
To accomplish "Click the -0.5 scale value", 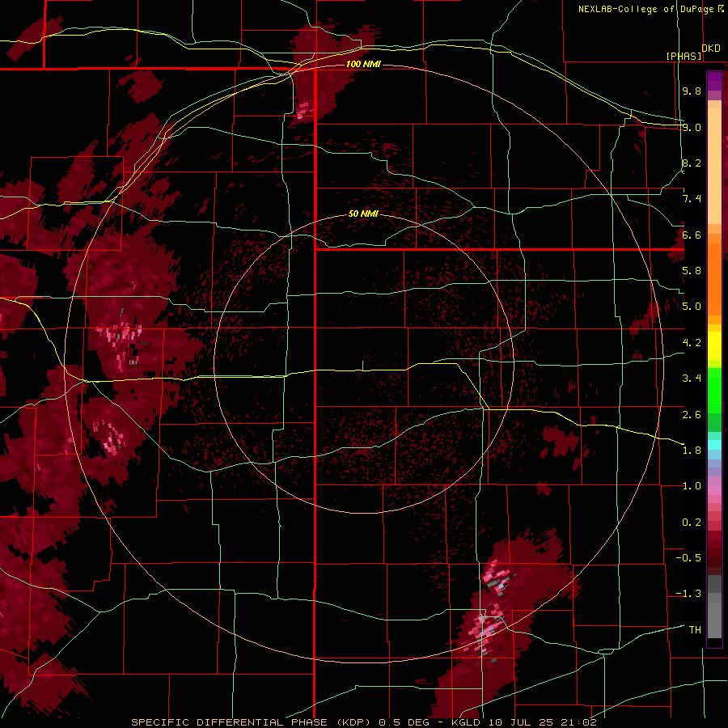I will (688, 558).
